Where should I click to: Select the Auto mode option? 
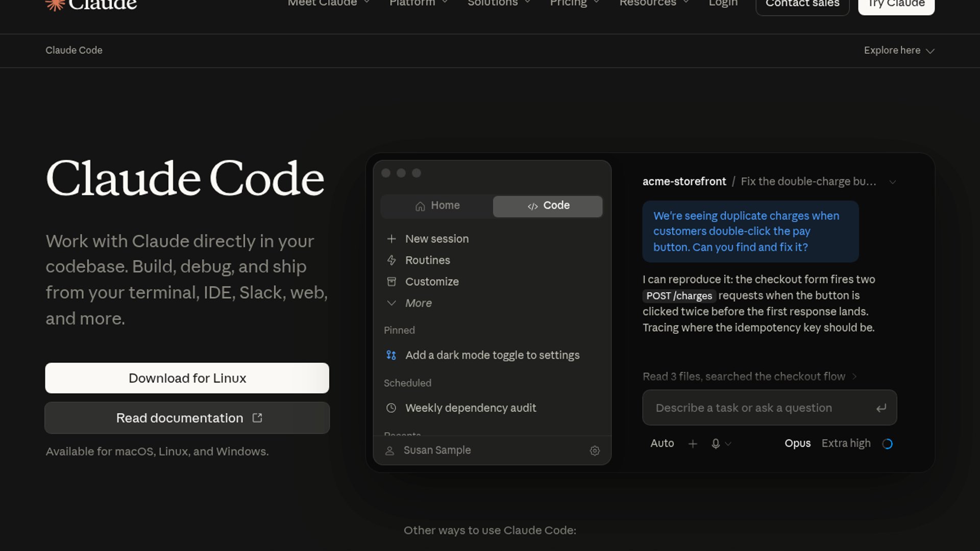coord(662,443)
